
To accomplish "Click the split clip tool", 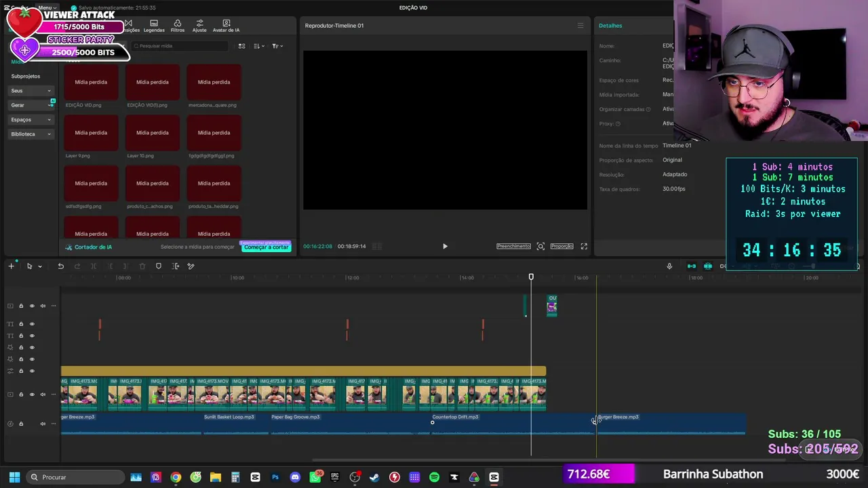I will 94,266.
